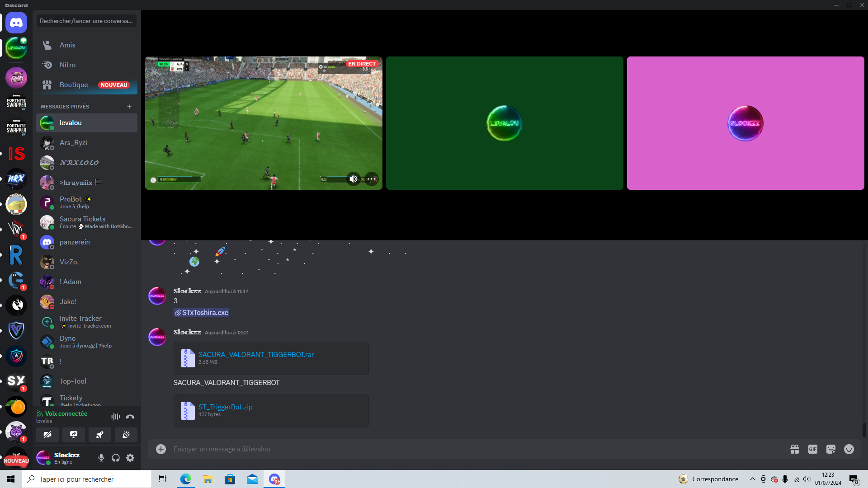Mute the live stream volume
Image resolution: width=868 pixels, height=488 pixels.
[354, 179]
